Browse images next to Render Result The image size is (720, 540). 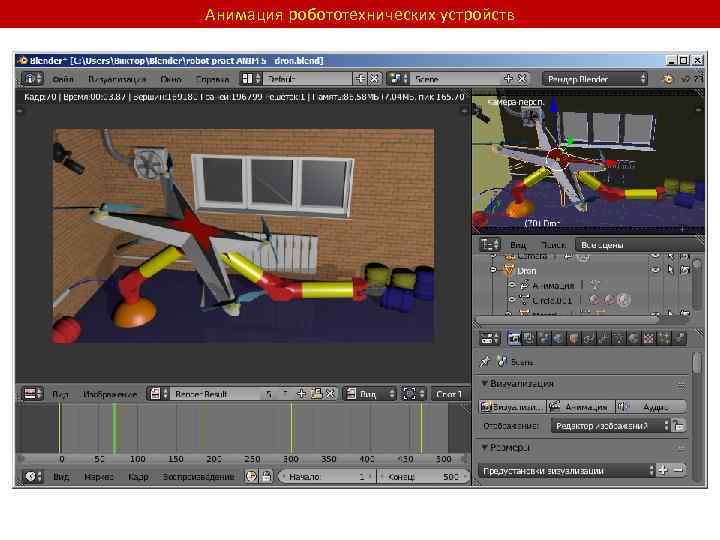[158, 394]
